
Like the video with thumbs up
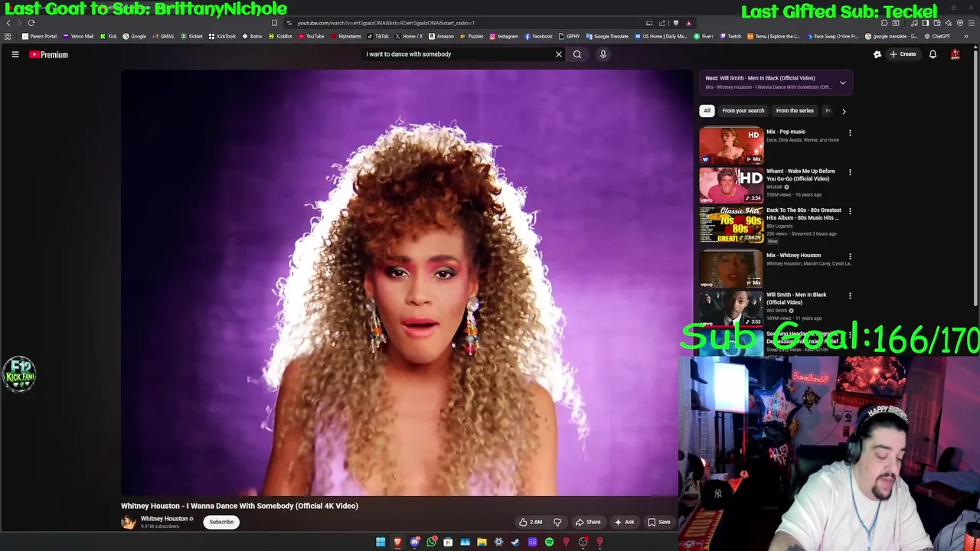click(x=530, y=522)
